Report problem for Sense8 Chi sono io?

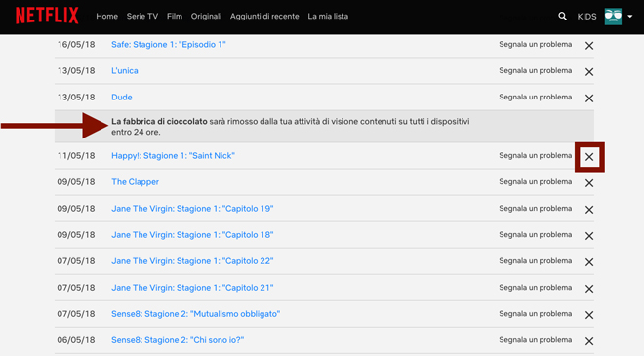point(535,339)
